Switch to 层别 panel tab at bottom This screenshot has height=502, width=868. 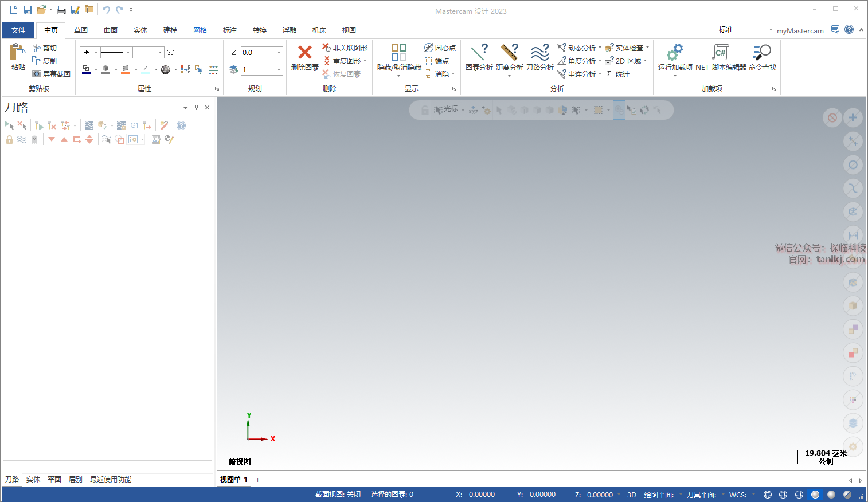pyautogui.click(x=76, y=480)
